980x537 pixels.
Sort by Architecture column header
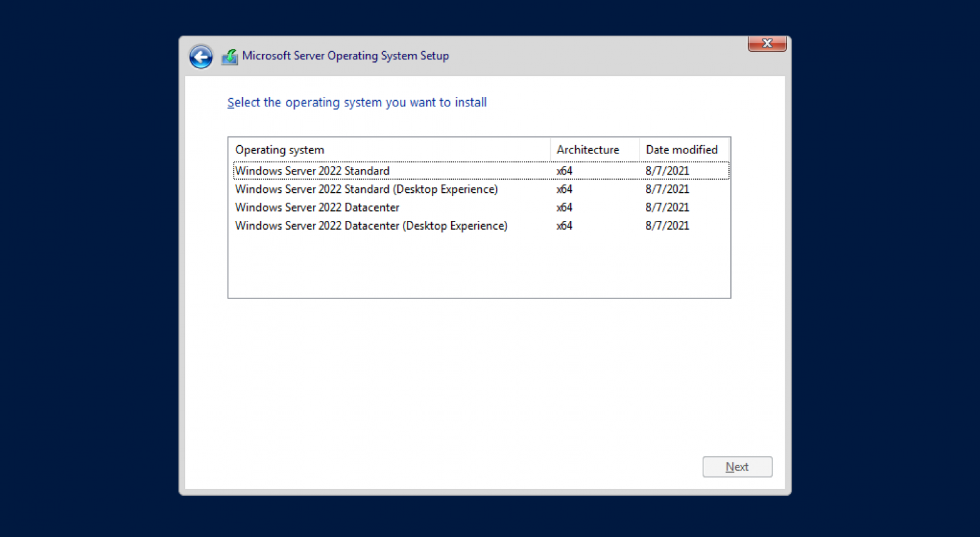pos(595,150)
